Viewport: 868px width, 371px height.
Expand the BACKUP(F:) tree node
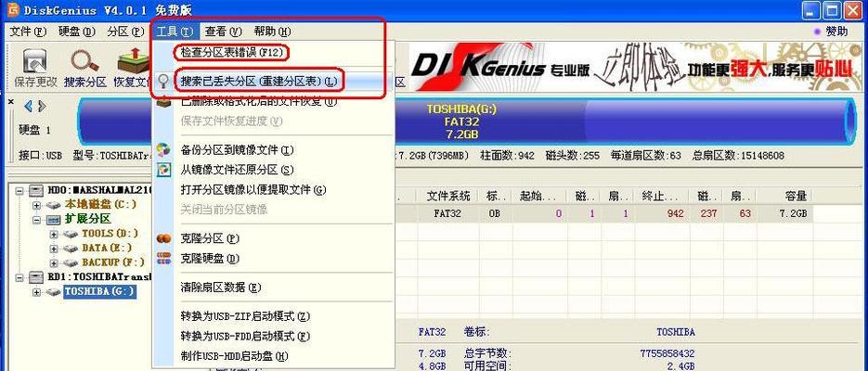tap(54, 263)
